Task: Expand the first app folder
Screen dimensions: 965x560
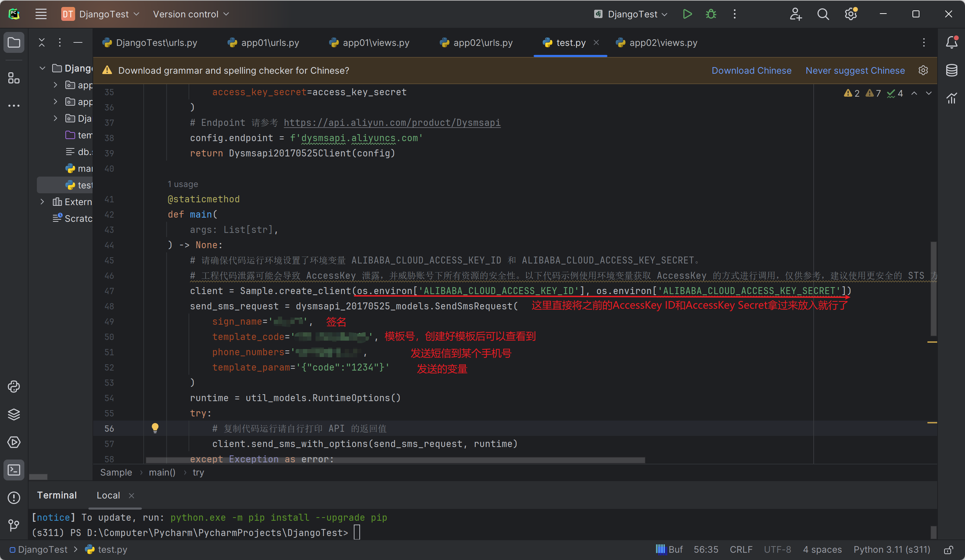Action: tap(56, 85)
